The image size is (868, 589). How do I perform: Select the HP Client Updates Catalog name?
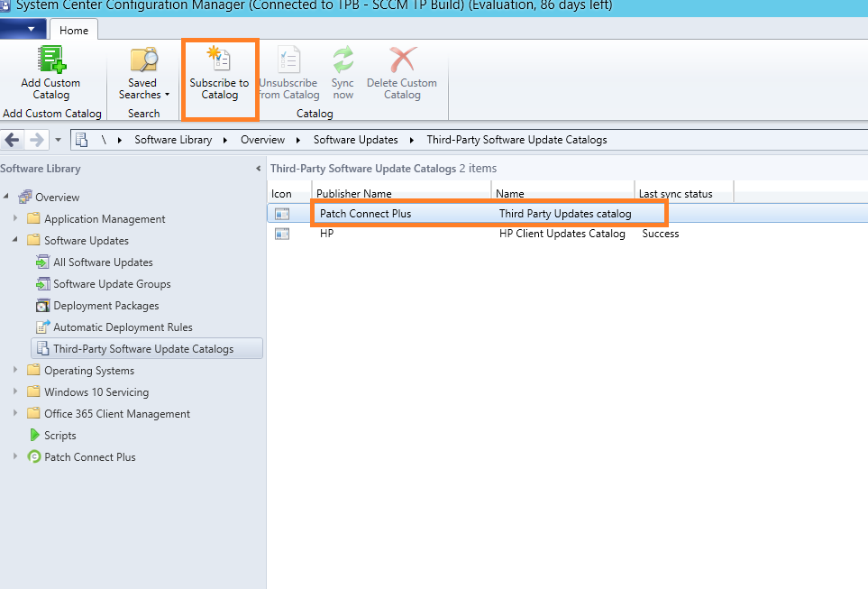tap(562, 234)
